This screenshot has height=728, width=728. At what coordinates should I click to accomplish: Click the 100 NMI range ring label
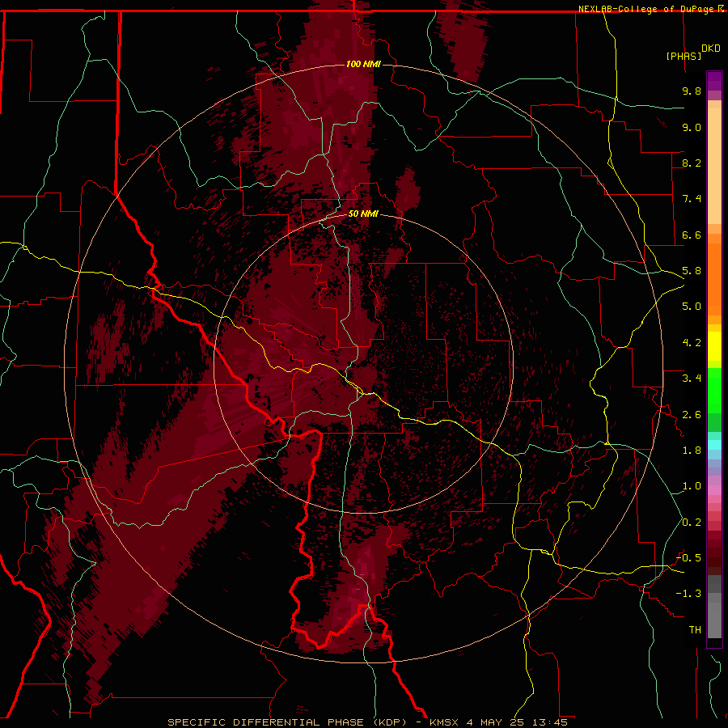[x=363, y=64]
